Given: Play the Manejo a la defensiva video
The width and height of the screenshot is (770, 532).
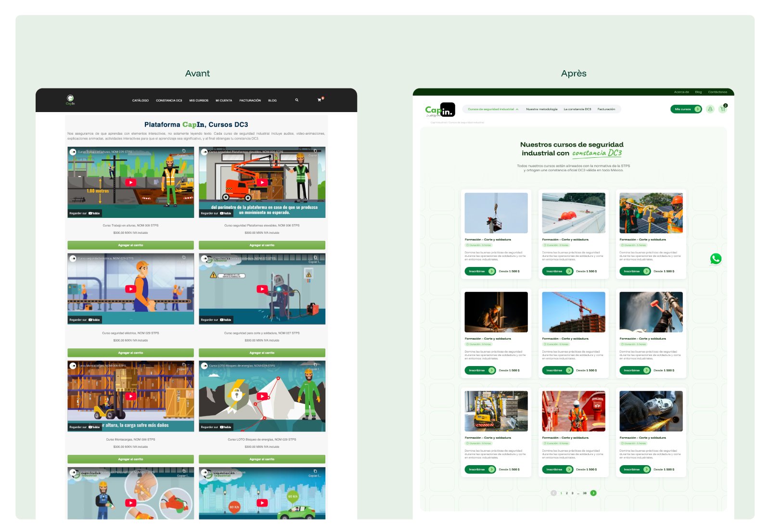Looking at the screenshot, I should click(x=262, y=503).
